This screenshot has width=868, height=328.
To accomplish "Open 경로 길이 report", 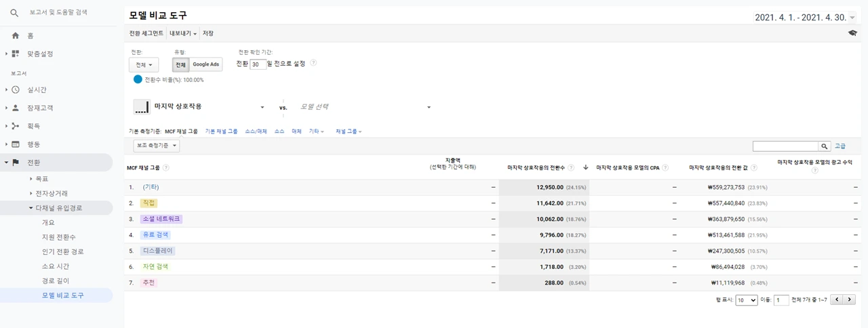I will coord(55,281).
